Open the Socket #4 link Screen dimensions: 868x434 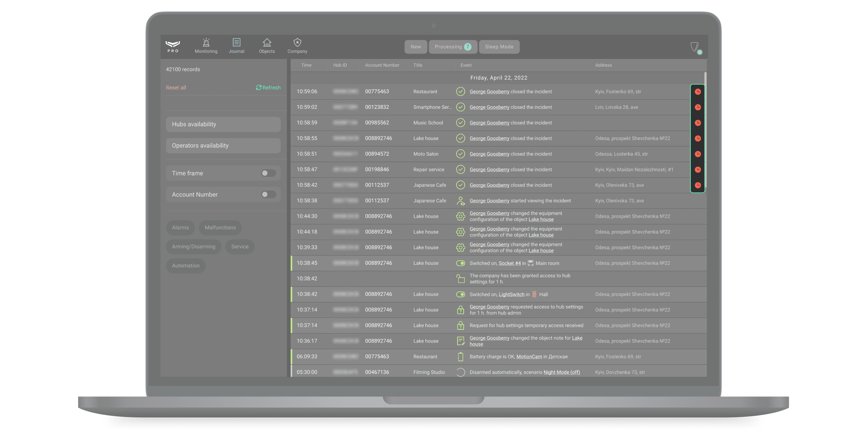pos(510,263)
